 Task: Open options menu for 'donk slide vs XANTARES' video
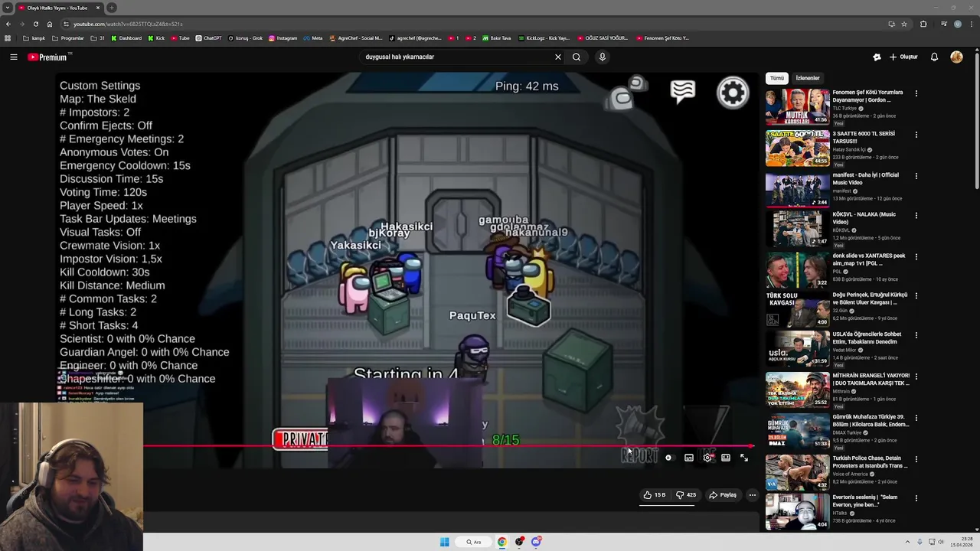click(916, 257)
